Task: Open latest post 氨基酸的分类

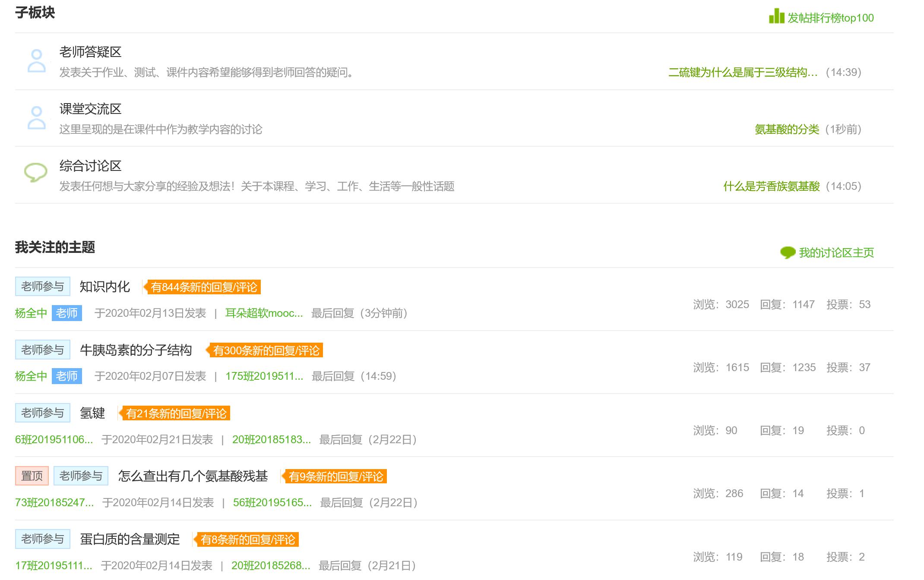Action: pos(787,129)
